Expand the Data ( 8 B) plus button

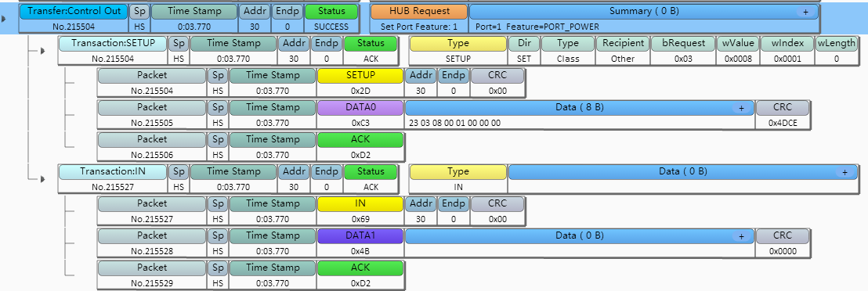pos(741,108)
